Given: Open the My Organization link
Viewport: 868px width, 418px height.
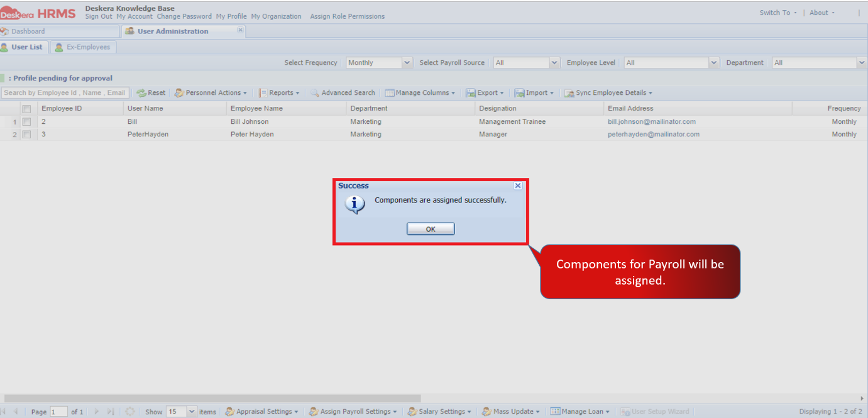Looking at the screenshot, I should [x=276, y=16].
